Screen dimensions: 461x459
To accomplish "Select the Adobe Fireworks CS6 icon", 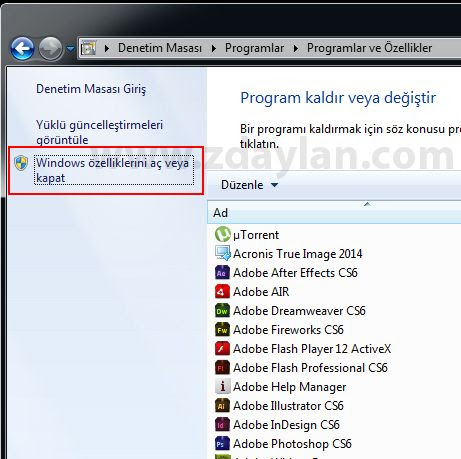I will click(x=222, y=329).
